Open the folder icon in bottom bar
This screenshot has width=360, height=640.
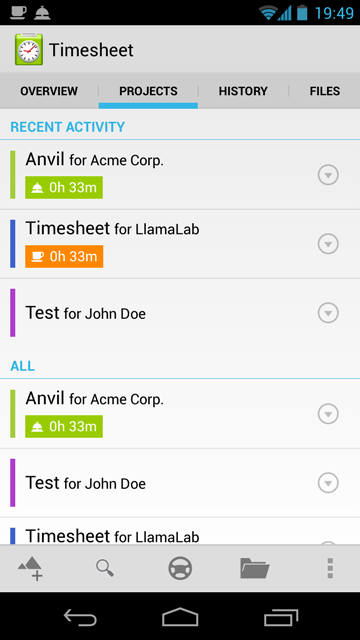pos(255,568)
